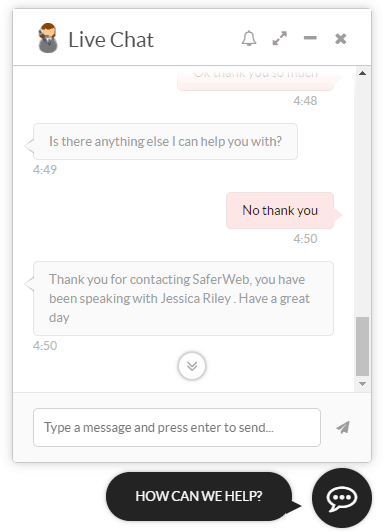Click the scrollbar track above the thumb

tap(362, 197)
